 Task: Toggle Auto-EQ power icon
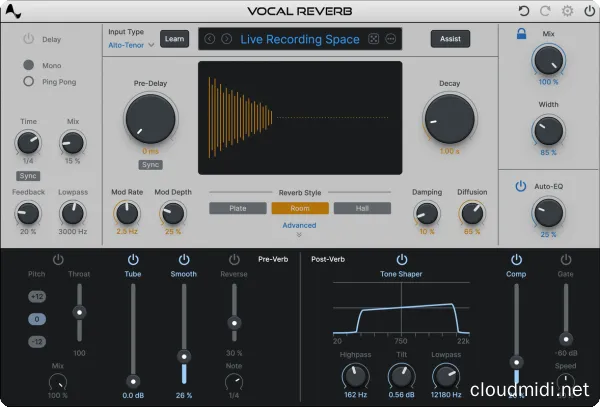521,186
